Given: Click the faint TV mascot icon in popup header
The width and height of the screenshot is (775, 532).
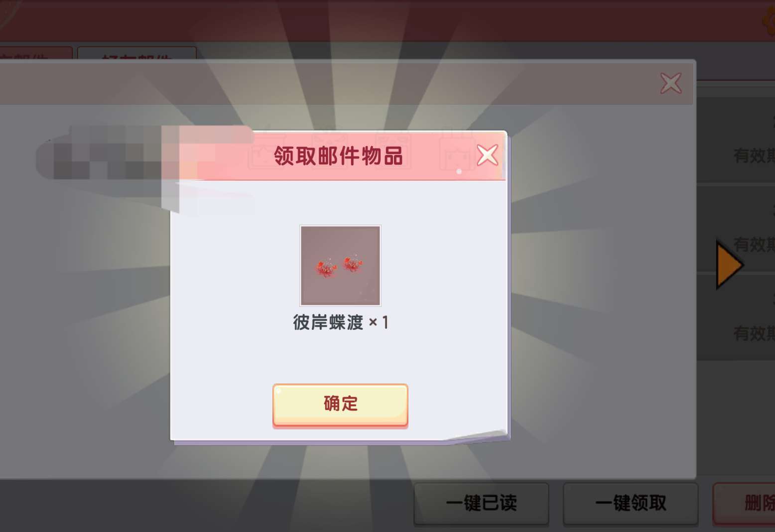Looking at the screenshot, I should (x=456, y=154).
